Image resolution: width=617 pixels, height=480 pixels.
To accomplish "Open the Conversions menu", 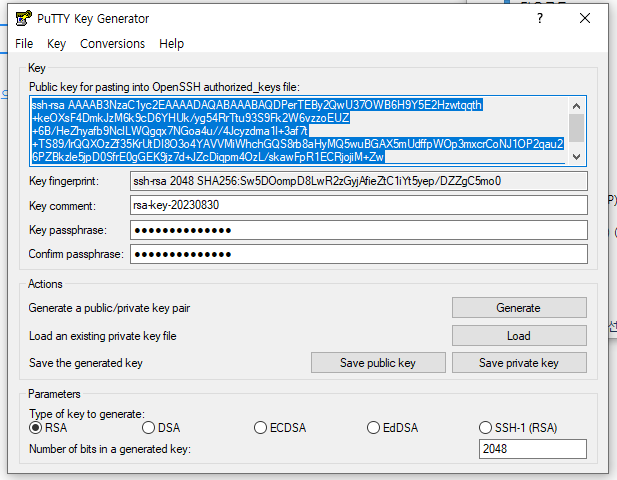I will click(x=113, y=44).
